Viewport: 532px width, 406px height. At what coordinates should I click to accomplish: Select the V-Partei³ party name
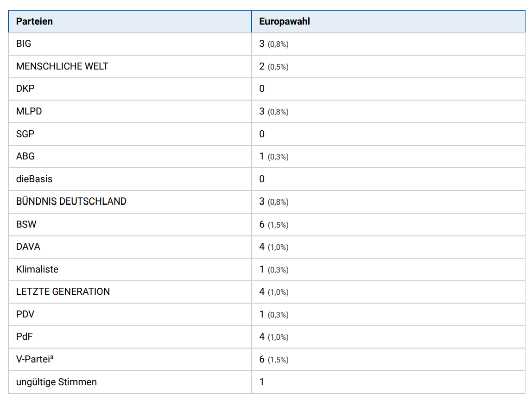pyautogui.click(x=35, y=359)
